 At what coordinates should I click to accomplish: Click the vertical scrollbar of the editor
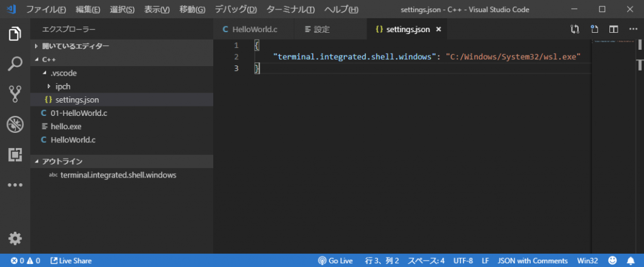[x=639, y=146]
